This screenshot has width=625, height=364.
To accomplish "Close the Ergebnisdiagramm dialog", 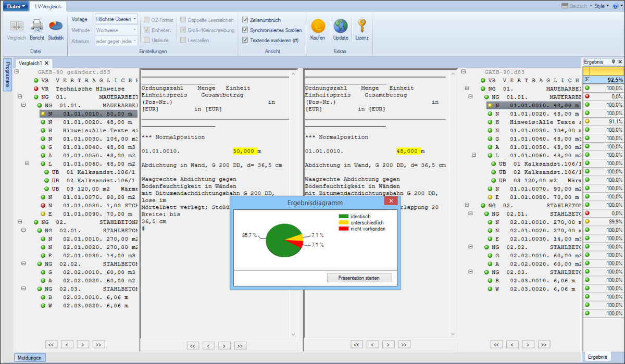I will click(391, 201).
